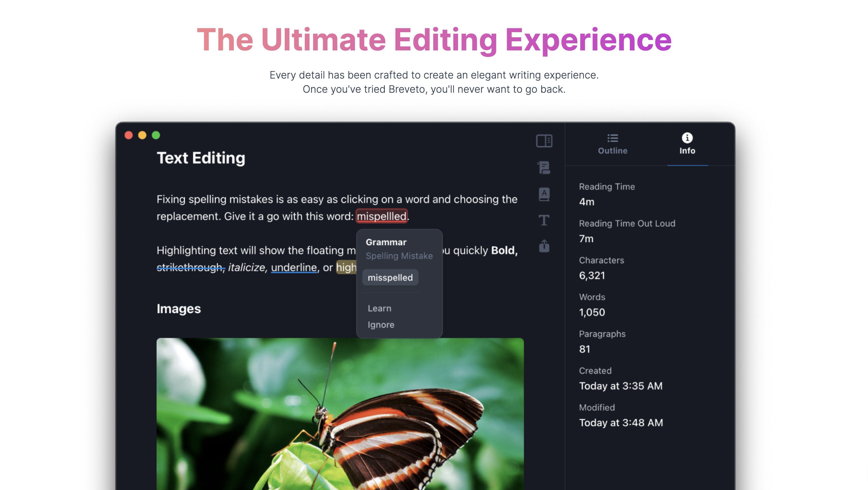Click the 'Characters' label
Viewport: 868px width, 490px height.
tap(601, 260)
